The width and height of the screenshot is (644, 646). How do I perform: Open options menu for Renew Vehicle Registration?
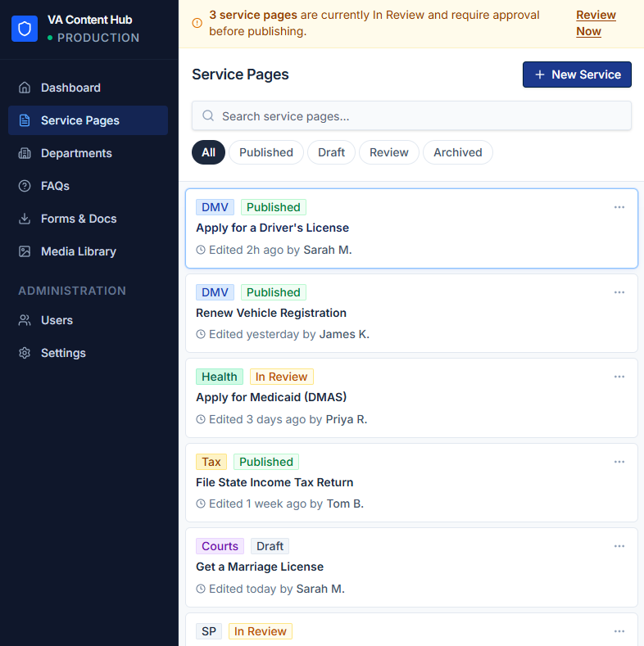[619, 292]
